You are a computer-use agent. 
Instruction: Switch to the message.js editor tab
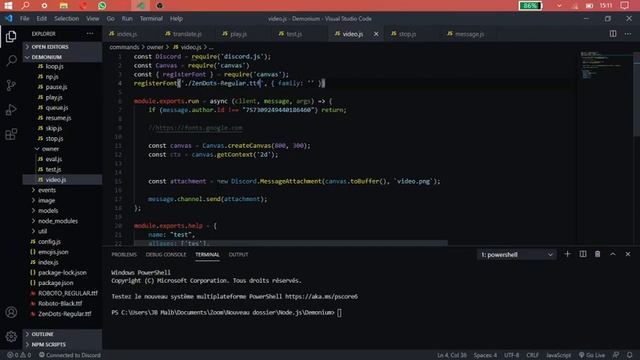point(469,34)
